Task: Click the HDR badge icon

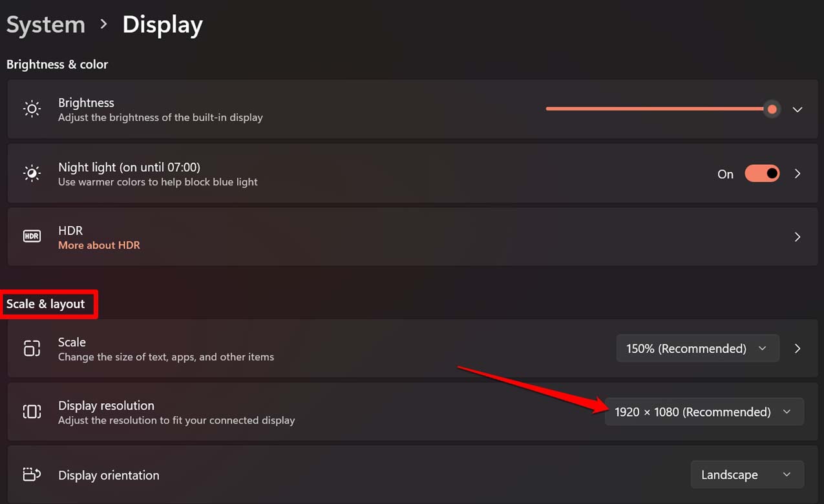Action: click(x=32, y=236)
